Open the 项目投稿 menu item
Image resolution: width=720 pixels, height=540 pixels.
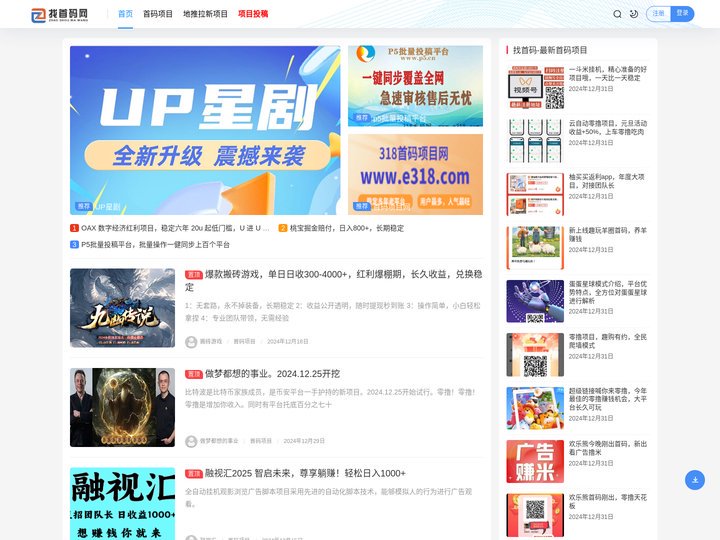(253, 14)
